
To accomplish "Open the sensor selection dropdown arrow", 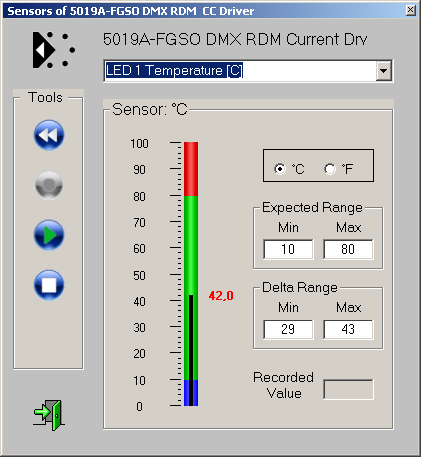I will [384, 71].
